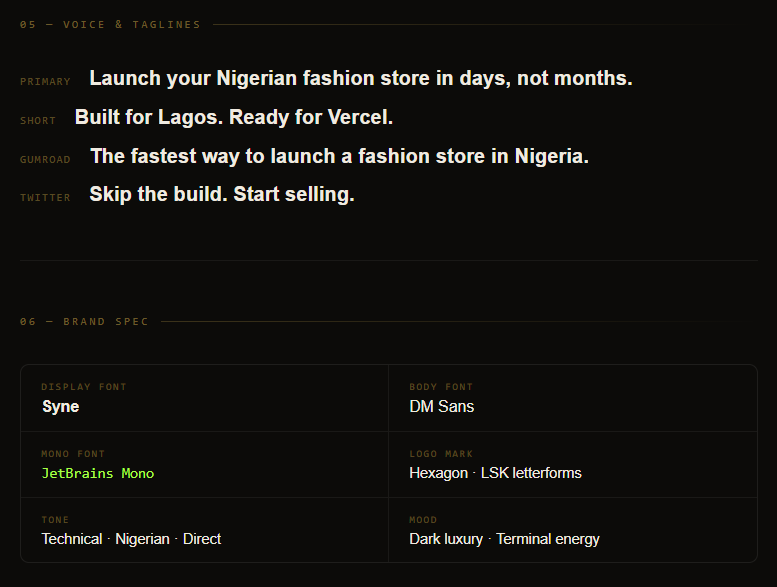Click the LOGO MARK label
The height and width of the screenshot is (587, 777).
click(441, 454)
